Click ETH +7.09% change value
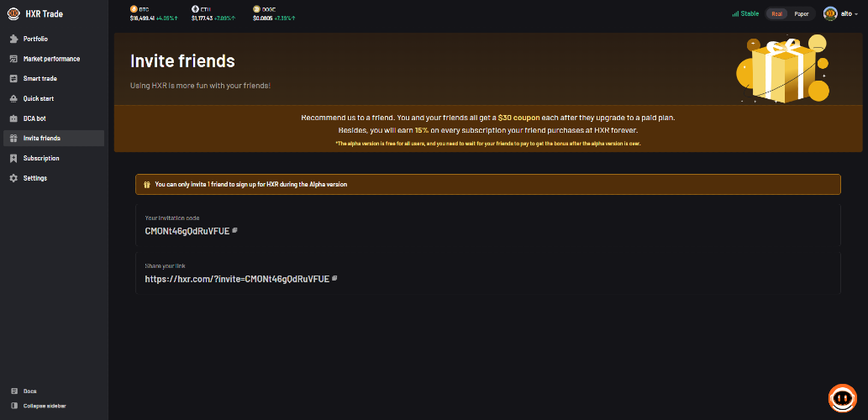The image size is (868, 420). 226,18
